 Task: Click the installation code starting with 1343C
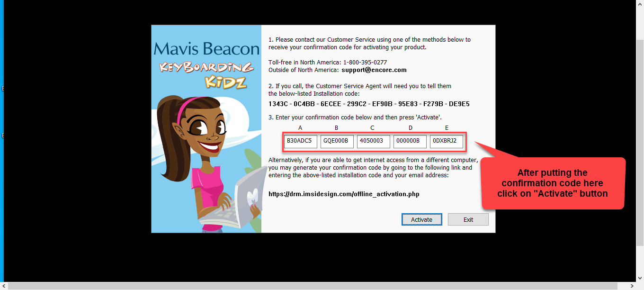[369, 104]
